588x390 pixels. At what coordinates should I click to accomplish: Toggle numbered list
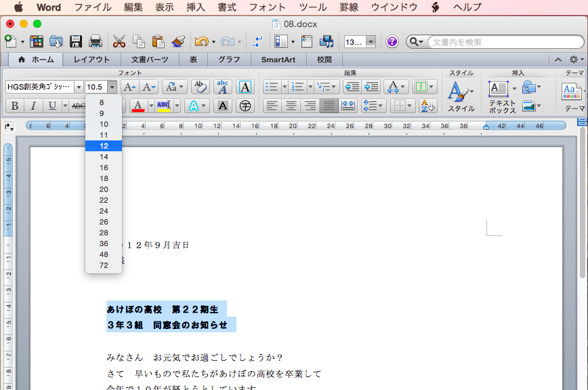pyautogui.click(x=298, y=87)
